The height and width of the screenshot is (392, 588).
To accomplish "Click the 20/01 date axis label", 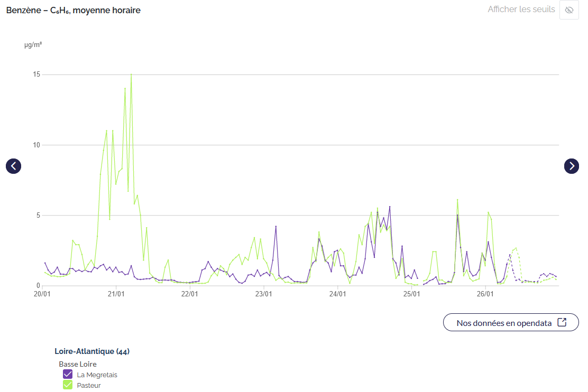I will point(42,294).
